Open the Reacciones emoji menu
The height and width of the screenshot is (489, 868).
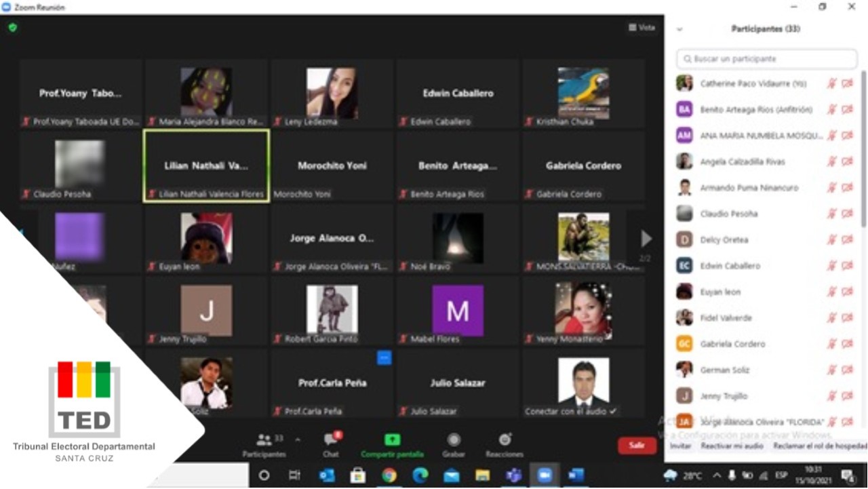(505, 440)
